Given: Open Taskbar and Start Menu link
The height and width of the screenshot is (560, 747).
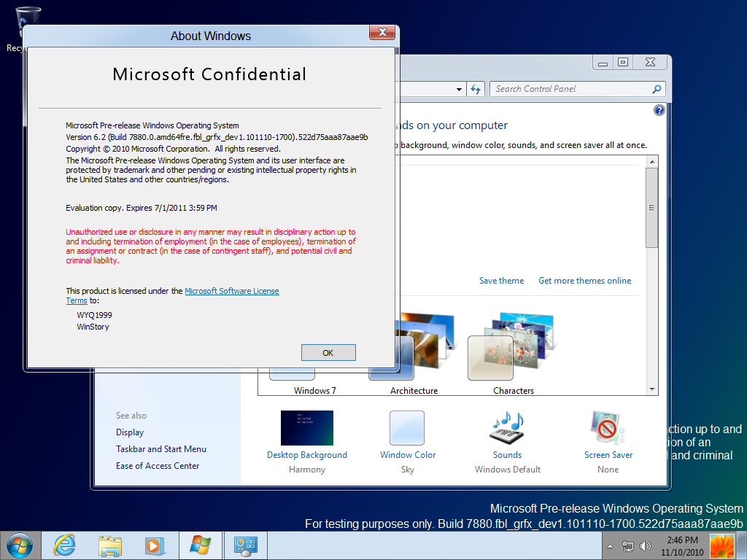Looking at the screenshot, I should pos(161,449).
